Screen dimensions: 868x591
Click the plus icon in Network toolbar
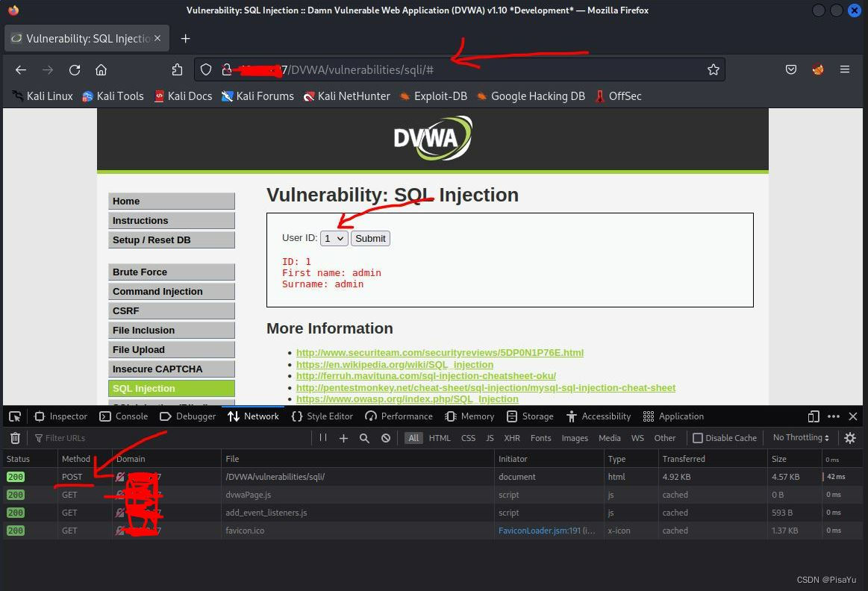pos(343,438)
